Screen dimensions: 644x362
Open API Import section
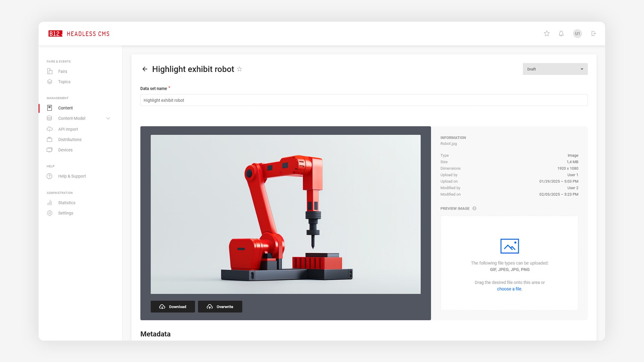[68, 129]
